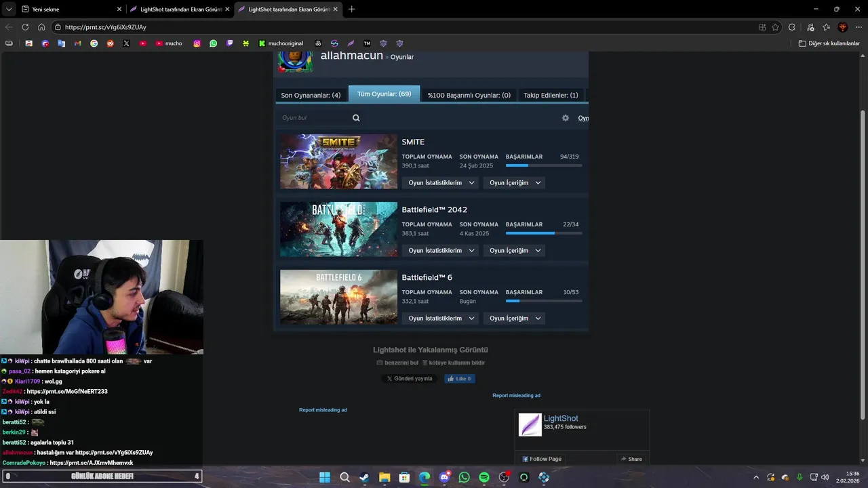Click Follow Page in LightShot widget
868x488 pixels.
point(542,459)
